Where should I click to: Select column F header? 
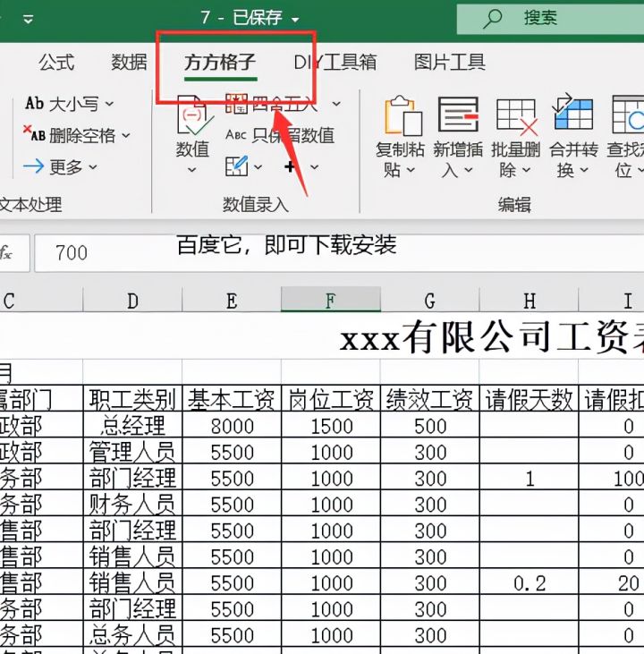(331, 300)
